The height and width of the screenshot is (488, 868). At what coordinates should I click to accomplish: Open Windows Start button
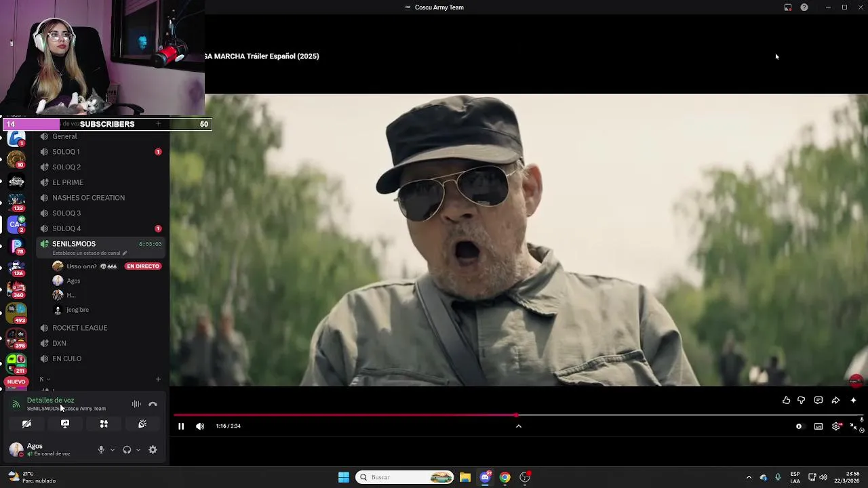344,477
